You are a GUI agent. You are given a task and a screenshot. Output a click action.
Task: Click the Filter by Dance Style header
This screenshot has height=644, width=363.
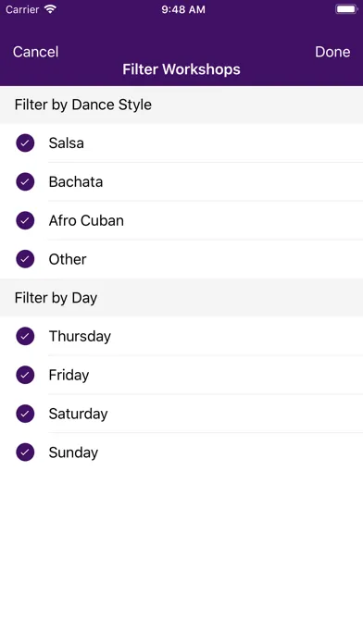click(x=83, y=105)
